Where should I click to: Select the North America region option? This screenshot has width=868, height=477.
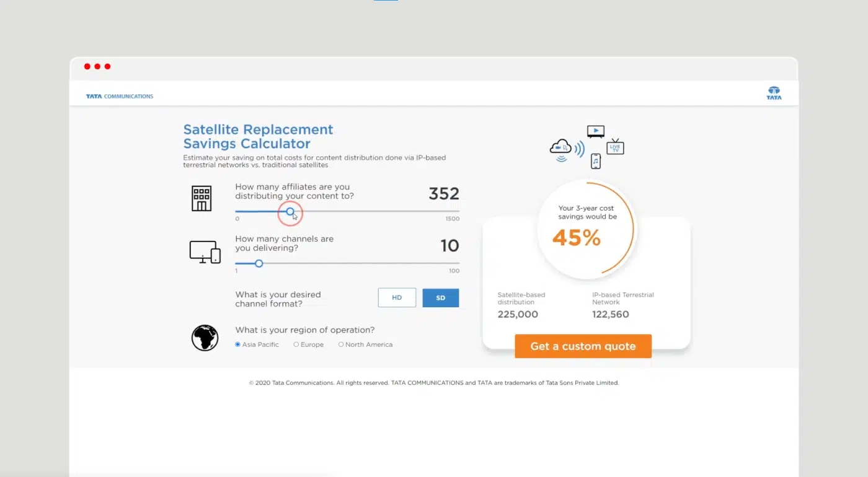(x=365, y=344)
